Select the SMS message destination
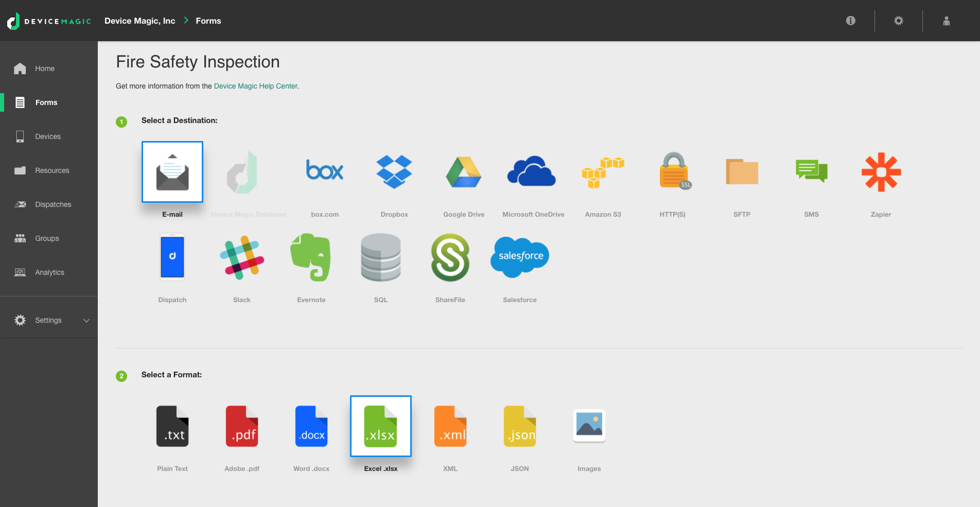 coord(812,171)
